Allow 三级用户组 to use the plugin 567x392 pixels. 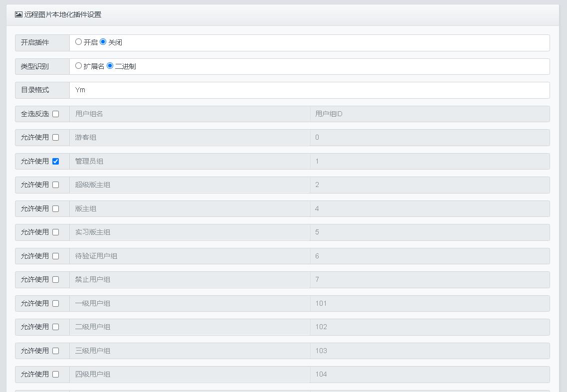(x=56, y=351)
